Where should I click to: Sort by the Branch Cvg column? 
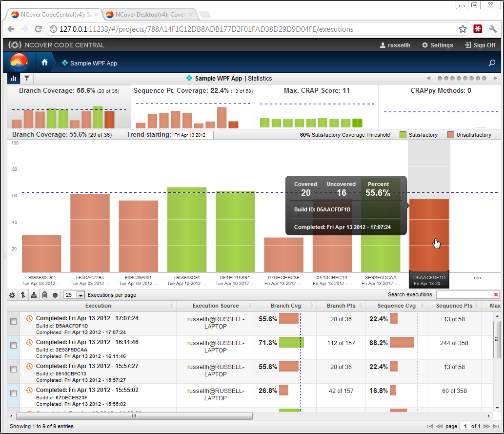point(286,306)
